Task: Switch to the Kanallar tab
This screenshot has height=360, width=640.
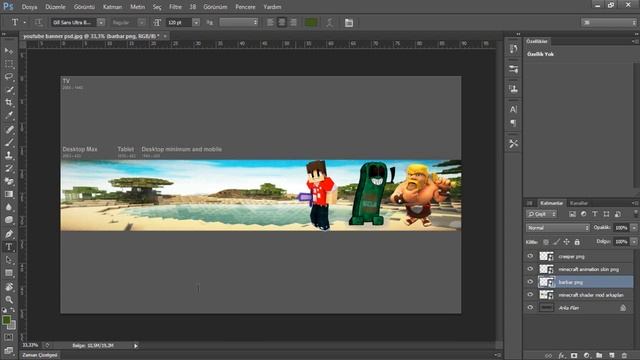Action: pyautogui.click(x=579, y=203)
